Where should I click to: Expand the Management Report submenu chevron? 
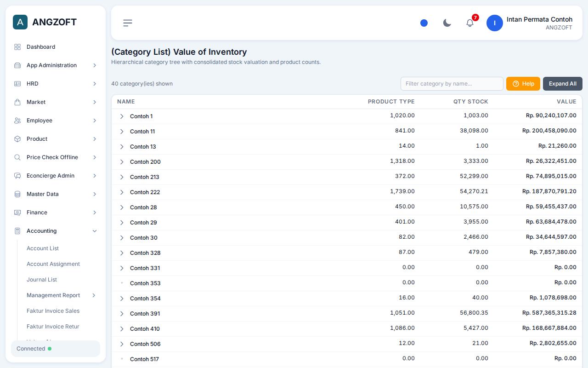tap(94, 295)
